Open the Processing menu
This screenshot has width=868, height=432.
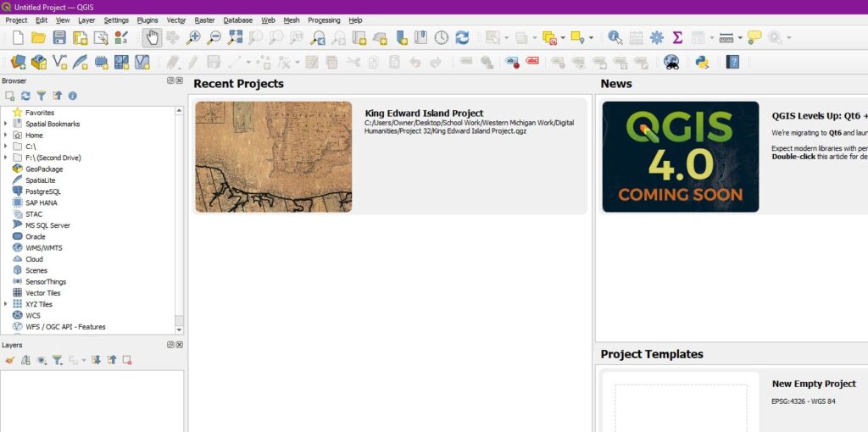click(x=324, y=20)
